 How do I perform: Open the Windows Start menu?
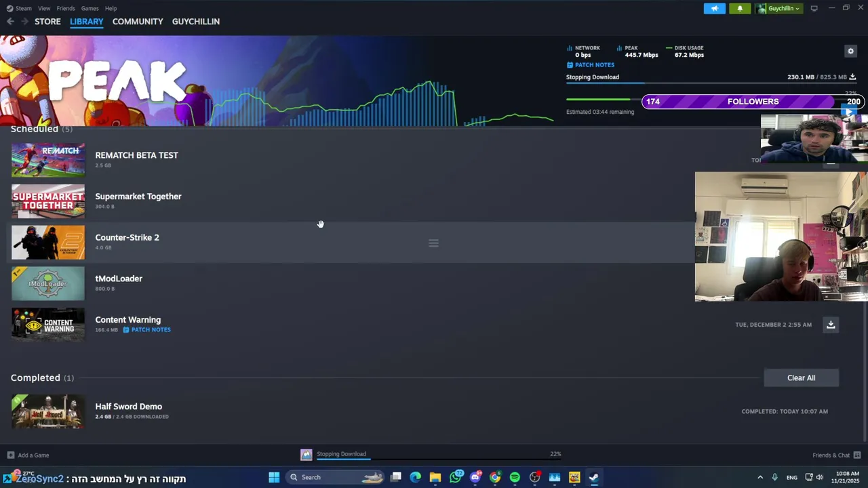tap(274, 477)
